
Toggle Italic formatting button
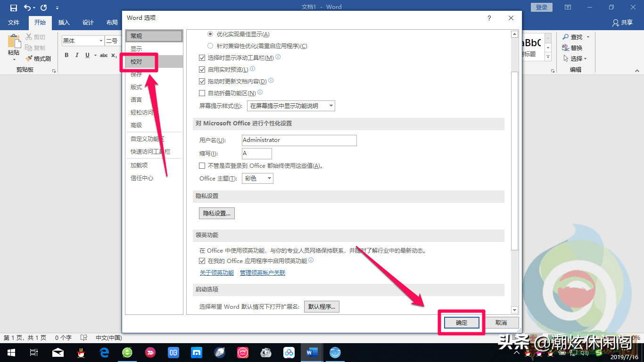tap(77, 55)
